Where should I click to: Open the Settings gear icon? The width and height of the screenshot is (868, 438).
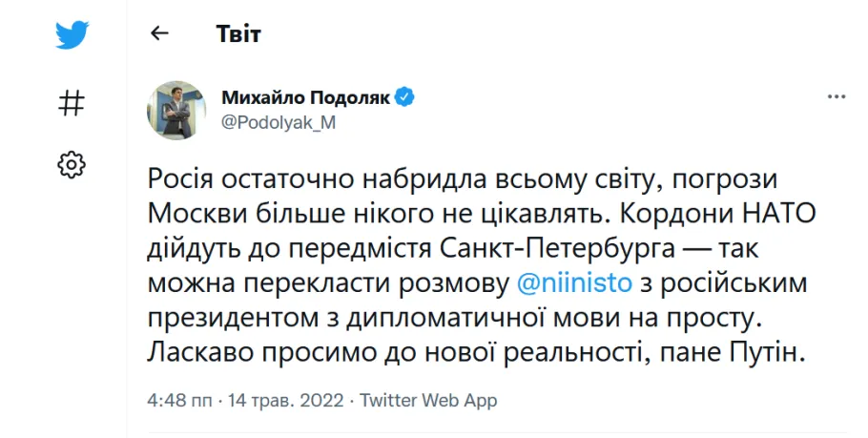point(72,164)
